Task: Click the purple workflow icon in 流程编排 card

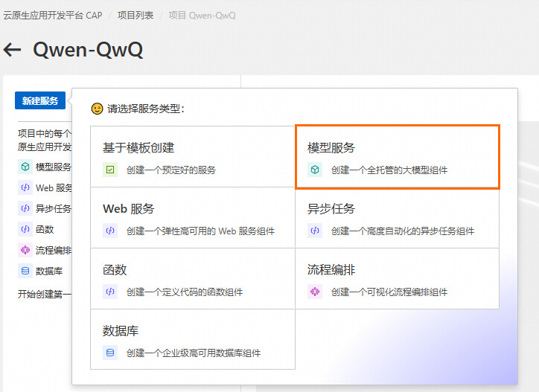Action: click(x=315, y=292)
